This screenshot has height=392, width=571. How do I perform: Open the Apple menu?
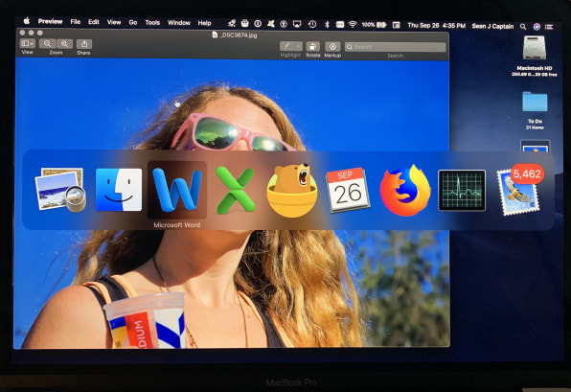coord(27,21)
